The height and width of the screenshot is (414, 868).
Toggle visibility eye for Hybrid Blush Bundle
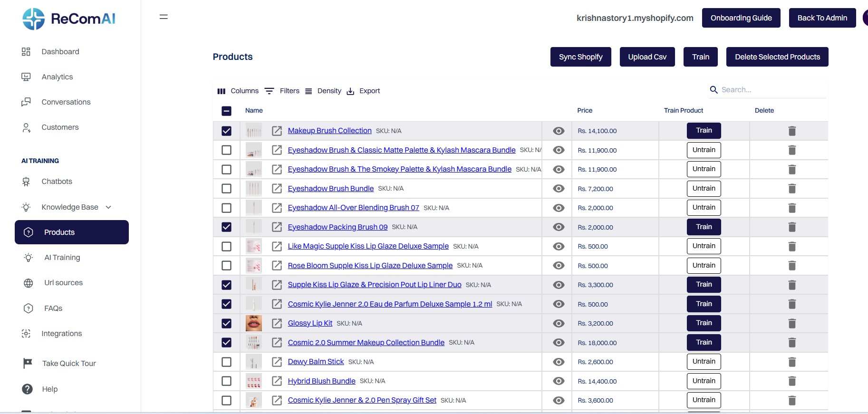(x=559, y=381)
